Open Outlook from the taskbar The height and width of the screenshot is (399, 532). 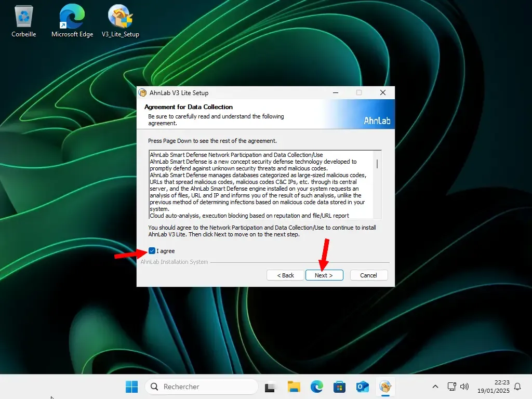(x=362, y=387)
